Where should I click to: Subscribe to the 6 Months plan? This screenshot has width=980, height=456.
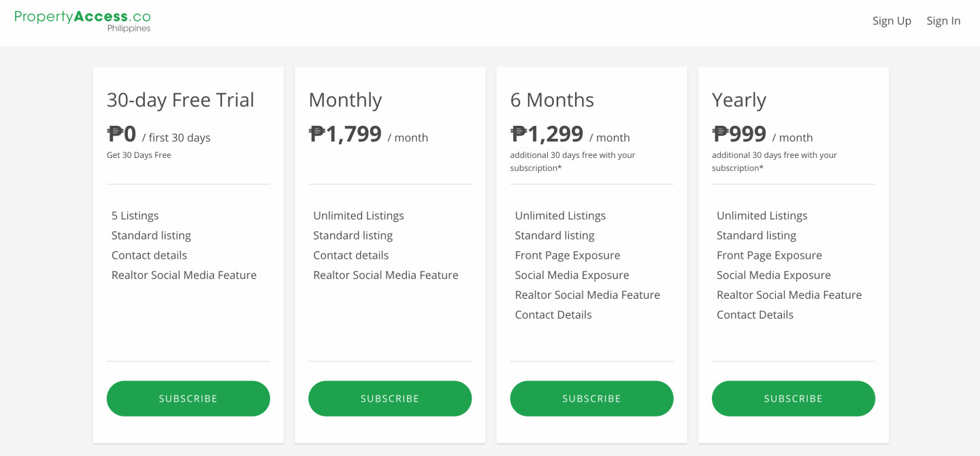[x=591, y=398]
